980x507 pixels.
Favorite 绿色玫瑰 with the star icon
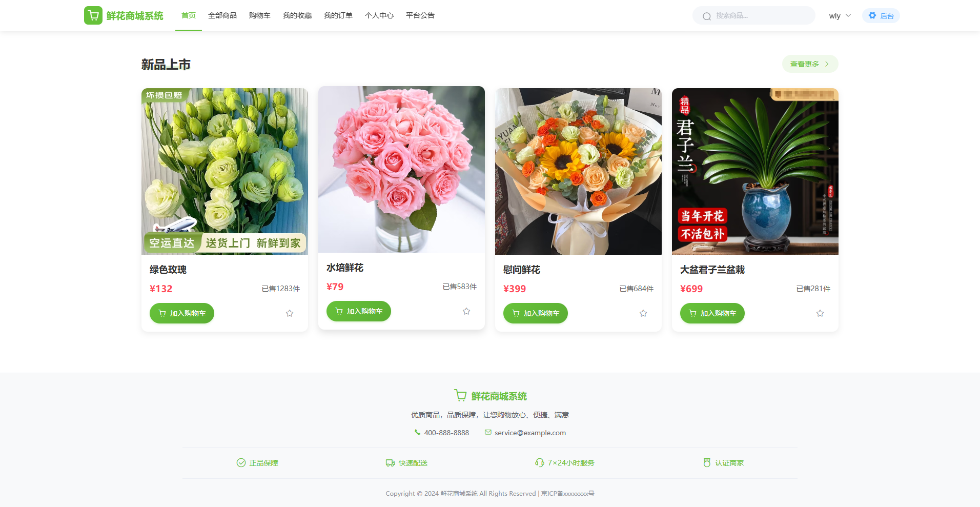tap(290, 313)
